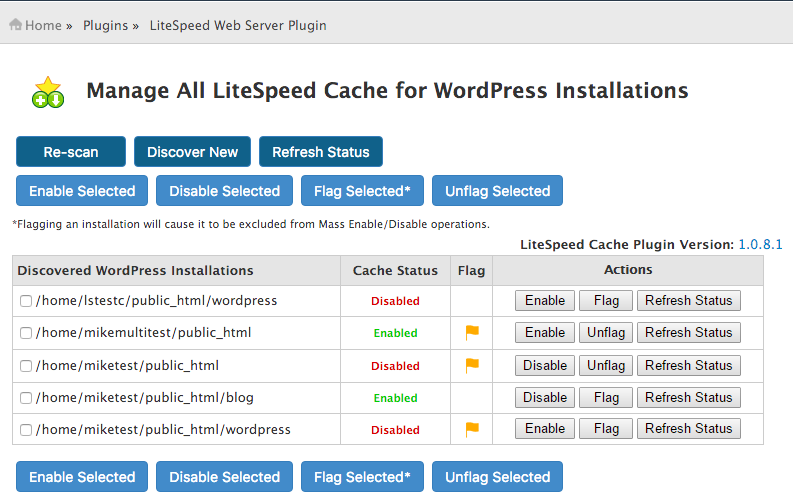Click top Flag Selected* button
The height and width of the screenshot is (497, 793).
tap(362, 191)
